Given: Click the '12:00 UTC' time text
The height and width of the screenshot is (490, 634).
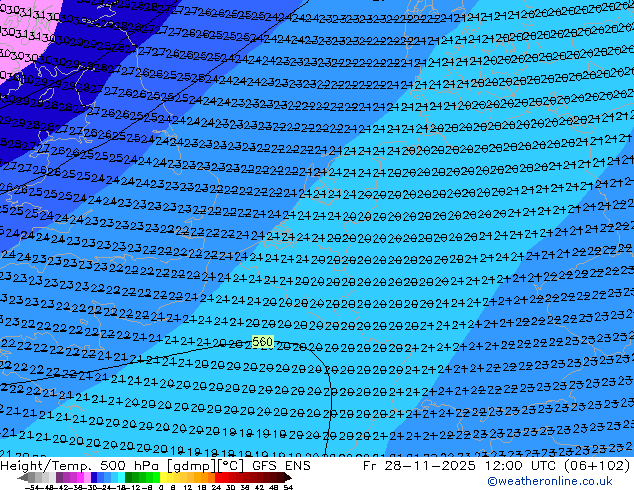Looking at the screenshot, I should pos(523,466).
